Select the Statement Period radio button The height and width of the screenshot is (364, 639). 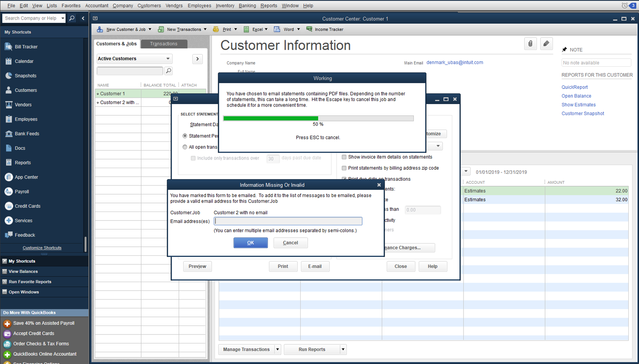(185, 136)
